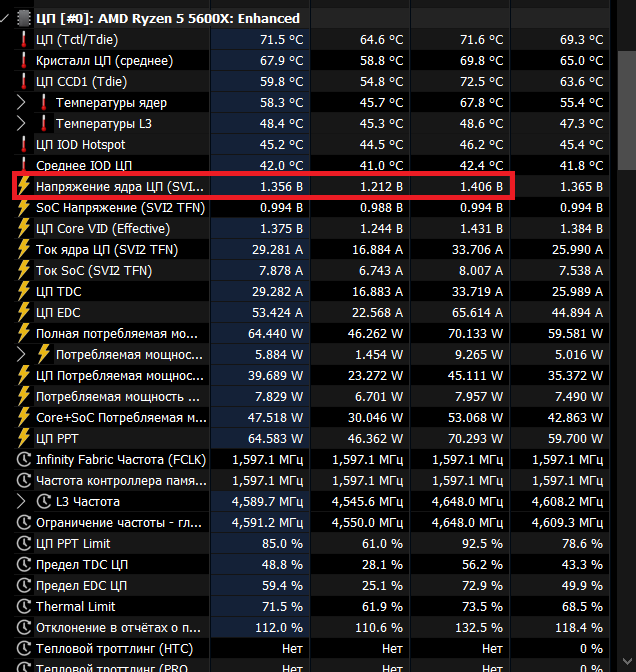The width and height of the screenshot is (636, 672).
Task: Click the current value 71.5 °C of Tctl/Tdie
Action: [x=282, y=39]
